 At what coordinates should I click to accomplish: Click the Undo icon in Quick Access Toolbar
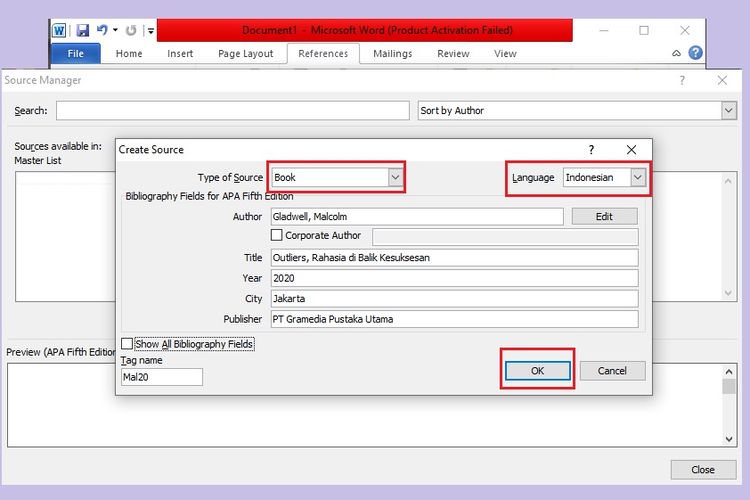point(102,30)
